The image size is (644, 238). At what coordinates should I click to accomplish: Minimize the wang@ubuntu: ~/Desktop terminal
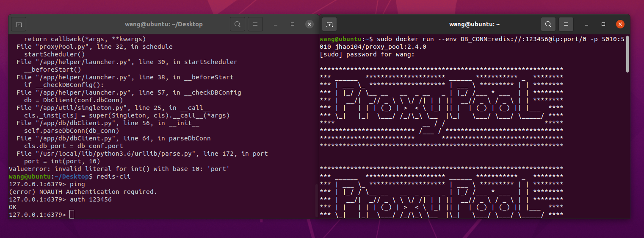[275, 24]
